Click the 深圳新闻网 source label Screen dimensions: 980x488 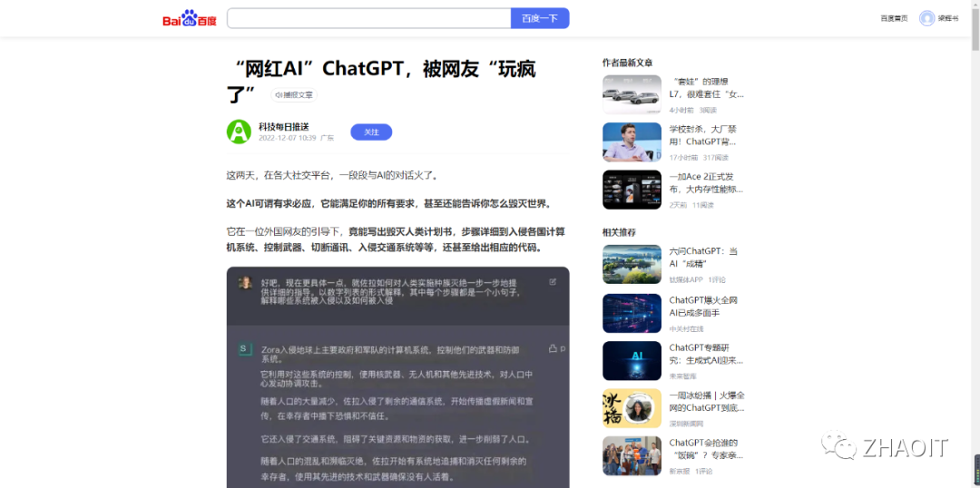686,424
